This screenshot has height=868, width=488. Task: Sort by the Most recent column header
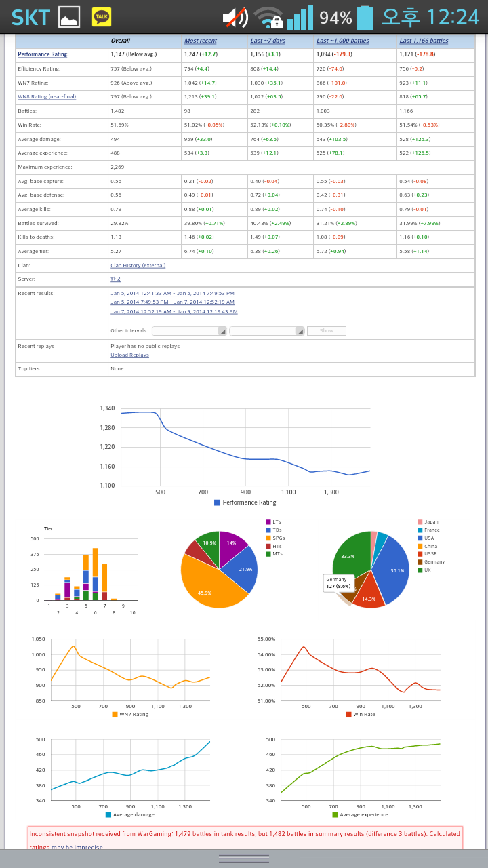coord(201,41)
